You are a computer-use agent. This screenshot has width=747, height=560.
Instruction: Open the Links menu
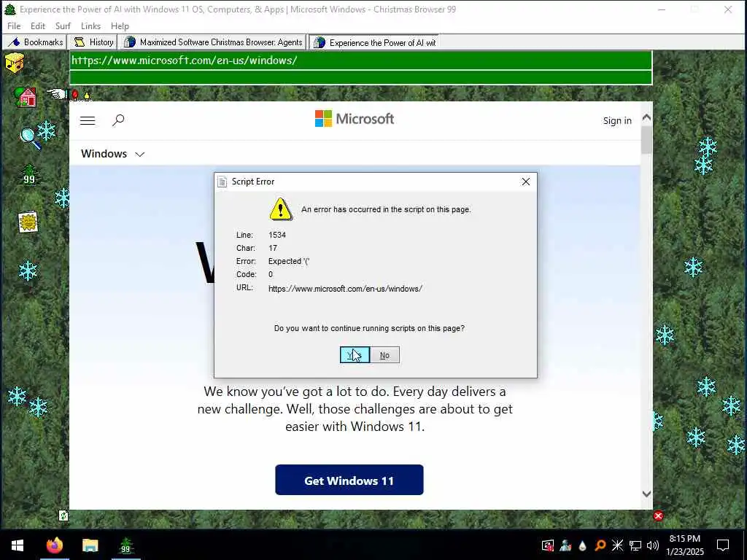tap(90, 26)
